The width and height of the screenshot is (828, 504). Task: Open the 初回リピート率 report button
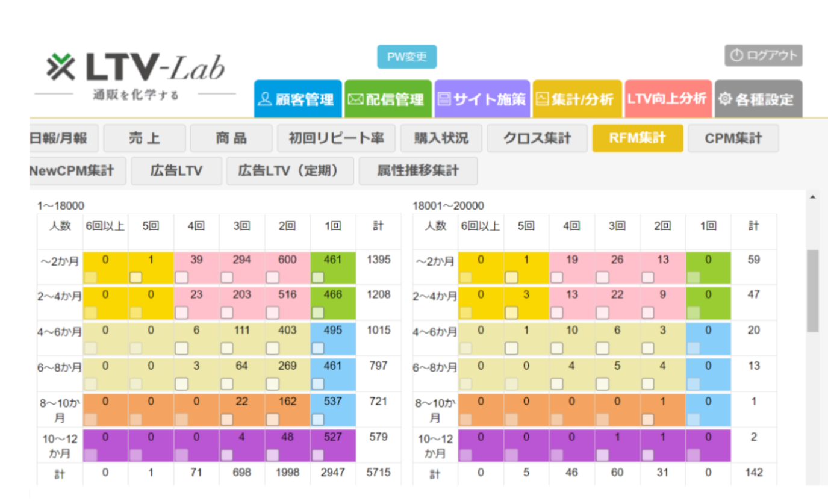[335, 138]
